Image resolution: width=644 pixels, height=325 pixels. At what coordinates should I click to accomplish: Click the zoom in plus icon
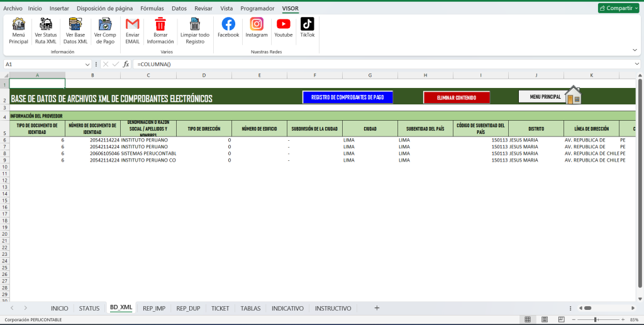tap(623, 320)
